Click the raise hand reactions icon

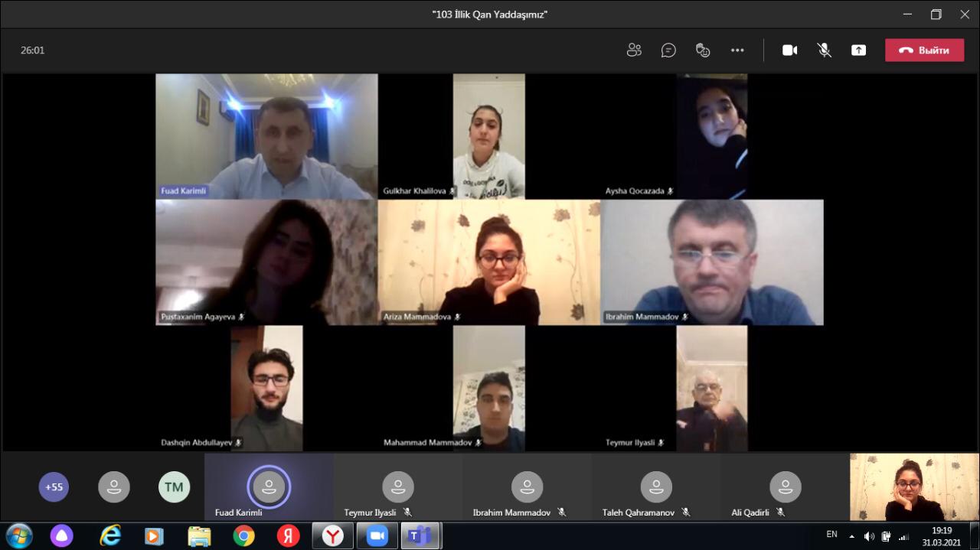click(703, 50)
